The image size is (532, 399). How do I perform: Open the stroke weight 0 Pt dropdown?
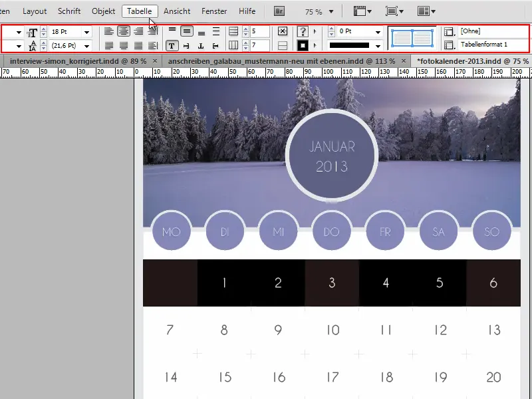378,32
